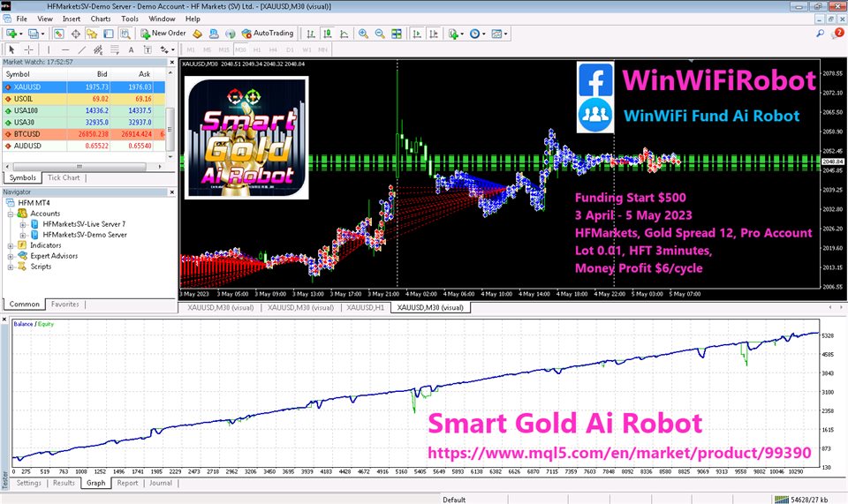This screenshot has width=848, height=504.
Task: Switch to the Report tab in Tester
Action: click(127, 483)
